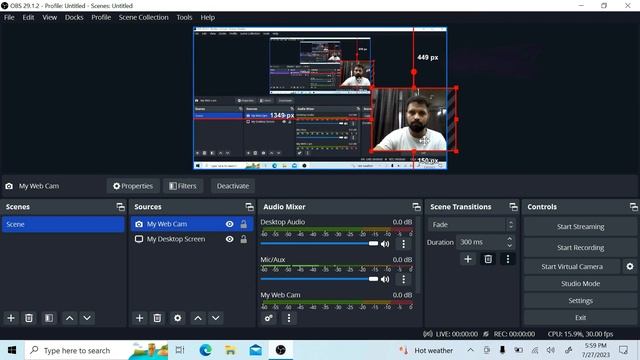Open File menu
Screen dimensions: 640x360
point(9,17)
